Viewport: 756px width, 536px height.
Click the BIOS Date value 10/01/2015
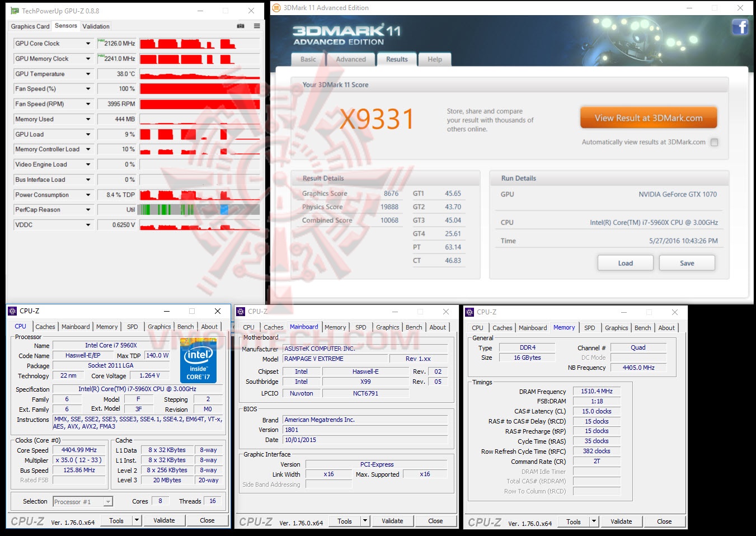click(x=365, y=440)
